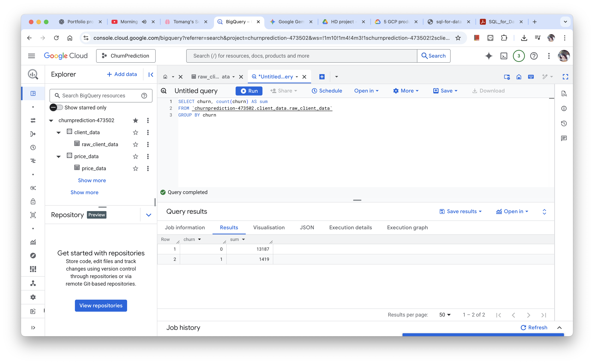The width and height of the screenshot is (594, 364).
Task: Switch to Job information tab
Action: (x=185, y=227)
